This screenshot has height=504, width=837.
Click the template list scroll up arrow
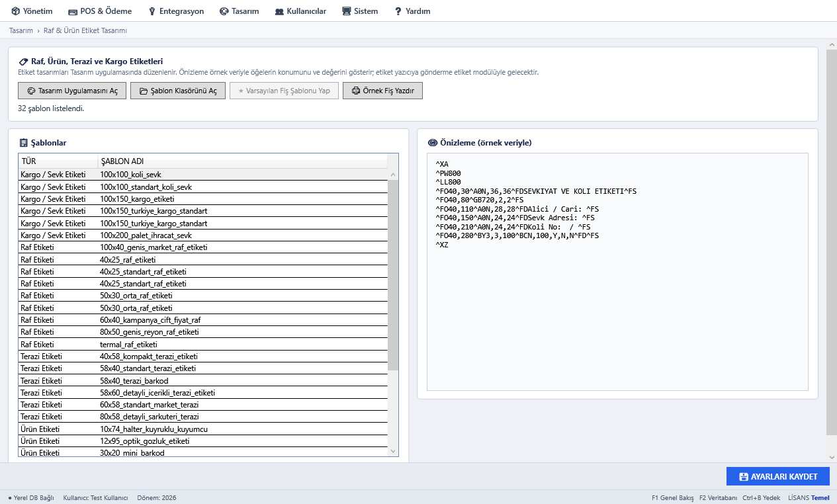(394, 175)
